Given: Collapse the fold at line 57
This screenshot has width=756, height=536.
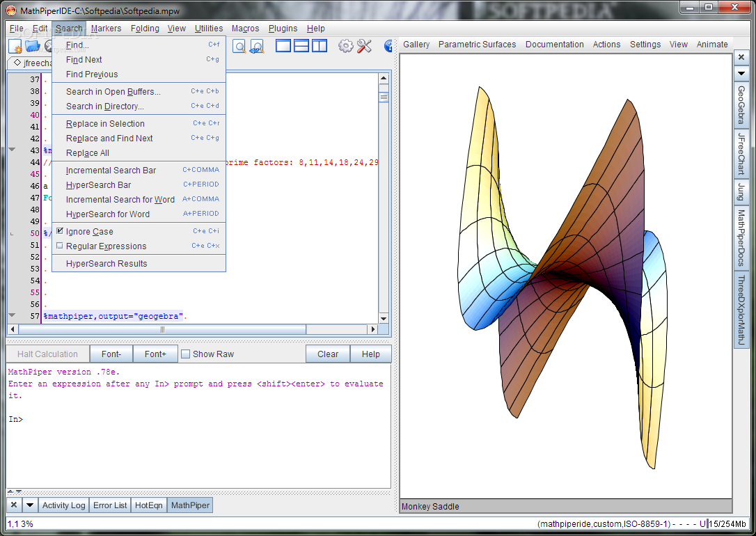Looking at the screenshot, I should [x=12, y=316].
